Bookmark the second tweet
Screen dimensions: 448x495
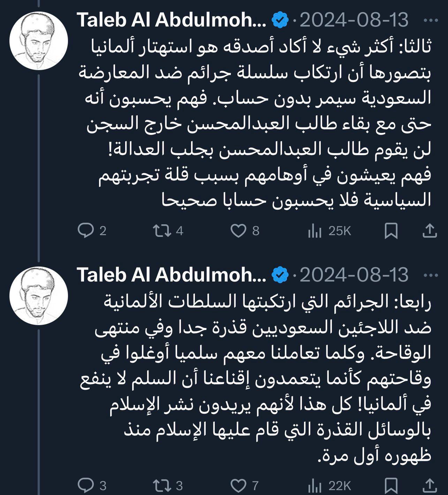click(391, 485)
